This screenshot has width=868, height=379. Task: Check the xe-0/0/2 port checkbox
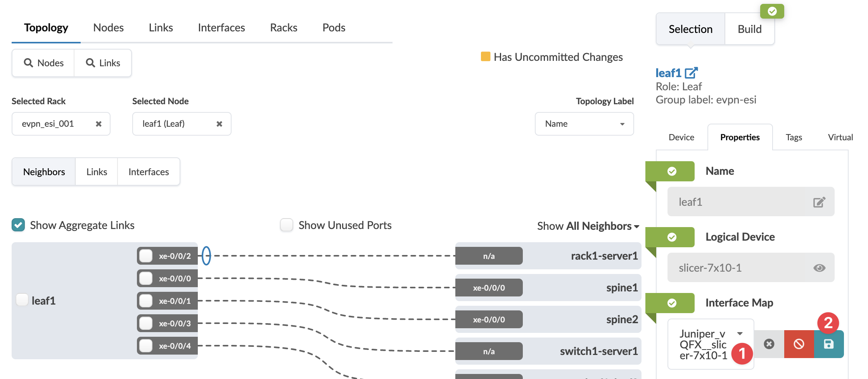point(146,256)
